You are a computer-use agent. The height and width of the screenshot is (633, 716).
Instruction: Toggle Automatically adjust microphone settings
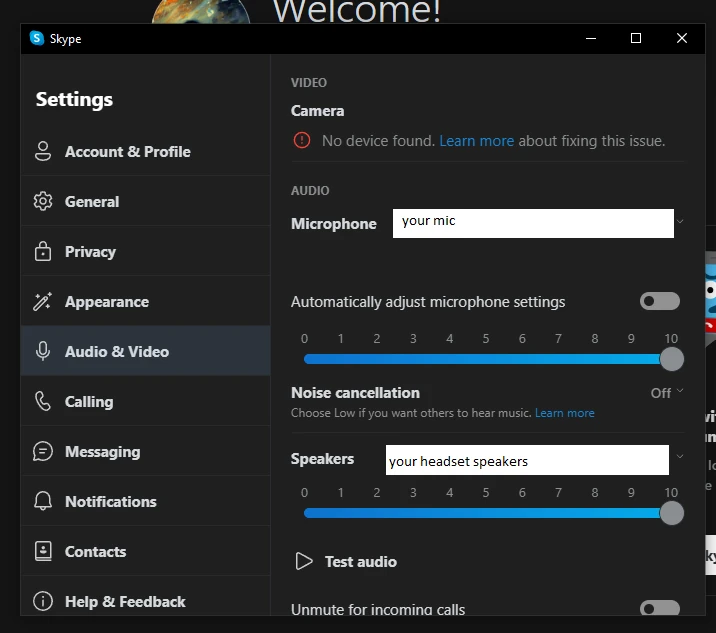coord(660,301)
